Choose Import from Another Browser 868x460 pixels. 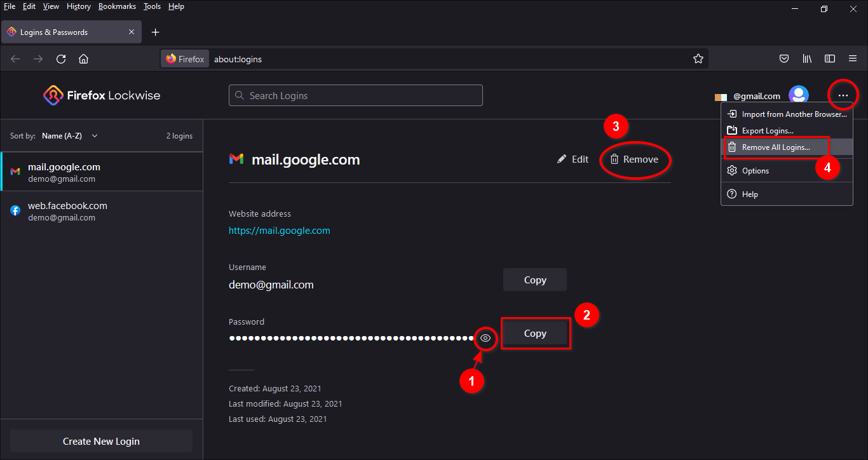pyautogui.click(x=787, y=114)
